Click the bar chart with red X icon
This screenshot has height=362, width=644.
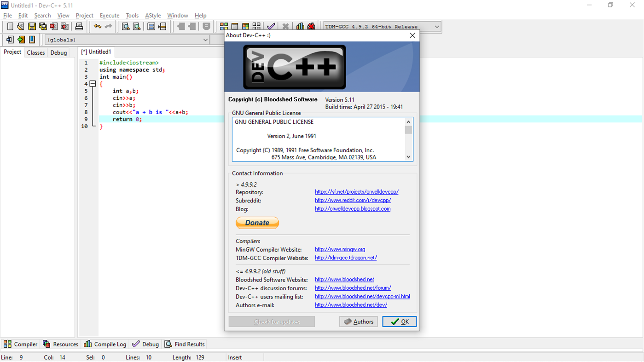[312, 27]
